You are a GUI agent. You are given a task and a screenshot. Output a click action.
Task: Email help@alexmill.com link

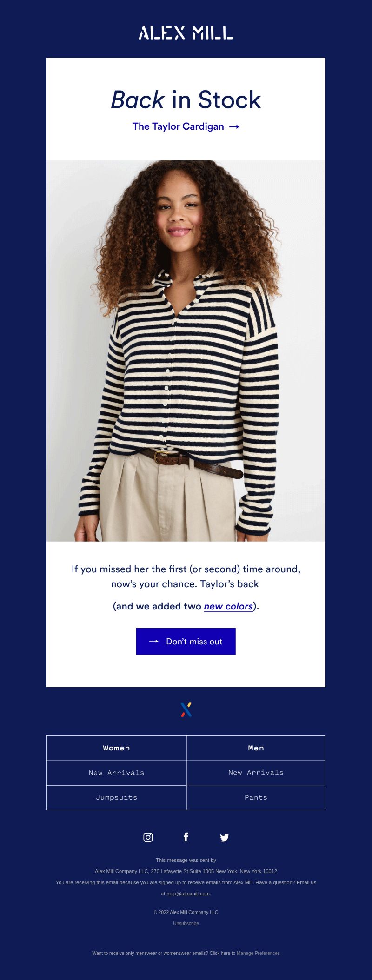pos(188,894)
